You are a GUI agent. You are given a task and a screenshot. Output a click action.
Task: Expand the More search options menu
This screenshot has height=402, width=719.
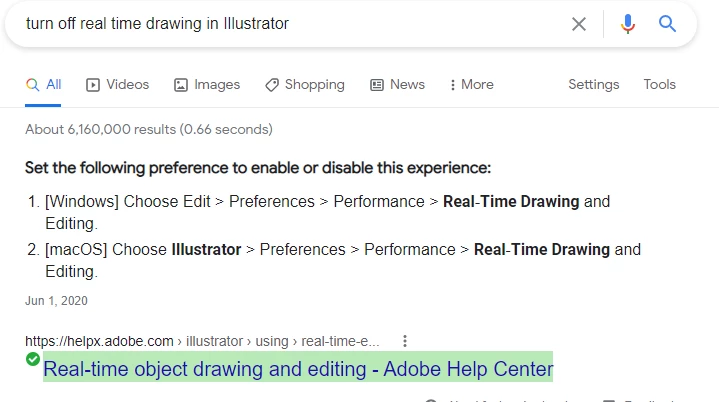point(471,85)
